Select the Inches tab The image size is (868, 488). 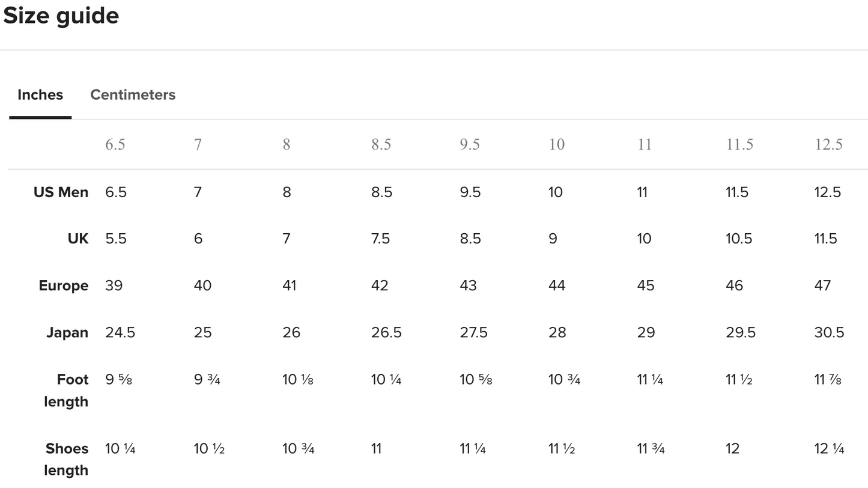point(40,95)
